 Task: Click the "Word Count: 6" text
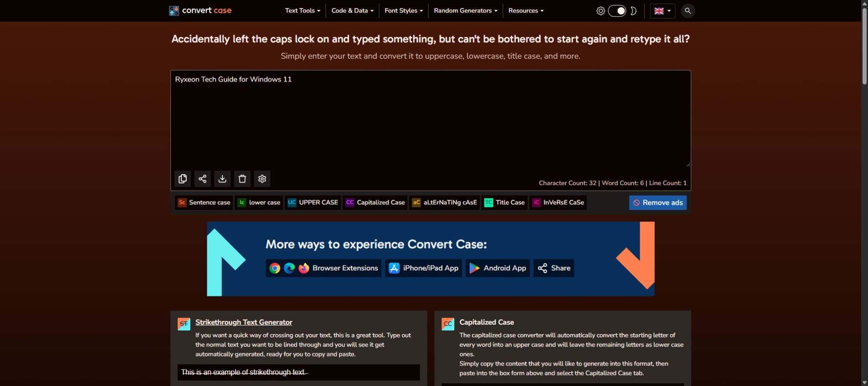click(623, 183)
